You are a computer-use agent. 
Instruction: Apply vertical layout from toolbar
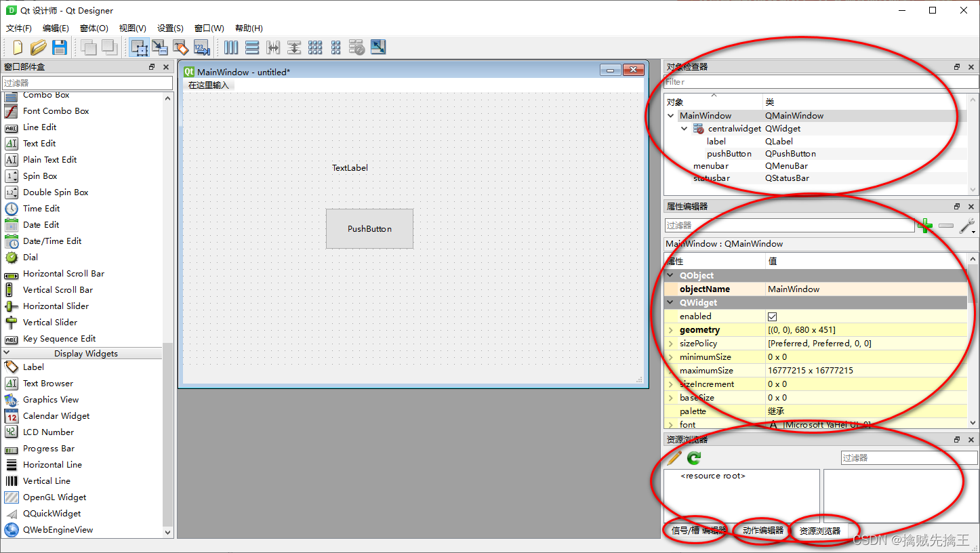(252, 47)
